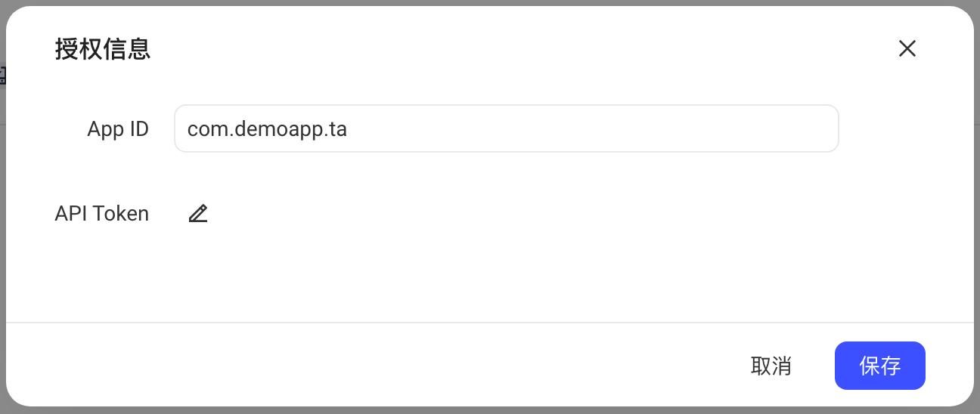Screen dimensions: 980x414
Task: Click the text com.demoapp.ta in the field
Action: [267, 129]
